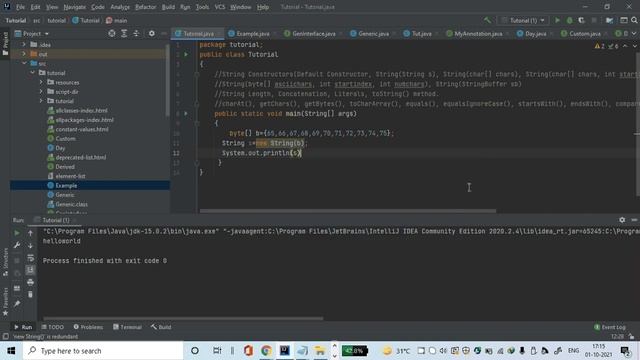Open Event Log from status bar
The height and width of the screenshot is (360, 640).
[x=610, y=327]
